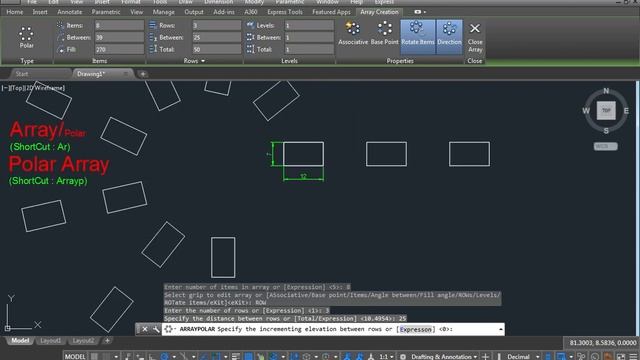The height and width of the screenshot is (360, 640).
Task: Toggle the Associative array property
Action: tap(353, 32)
